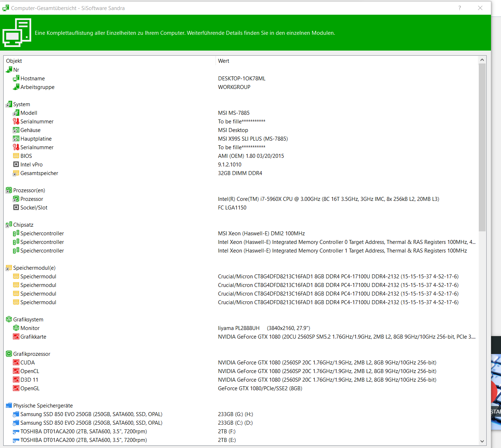Click the Monitor row icon
Screen dimensions: 501x448
[x=16, y=328]
